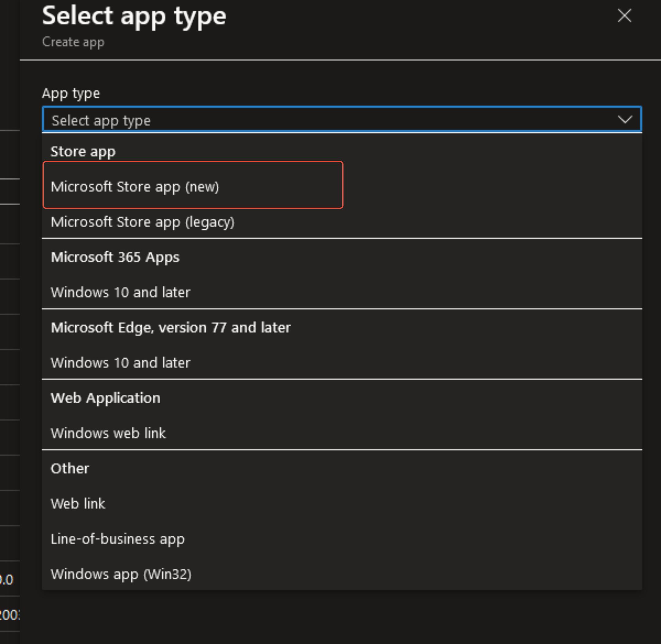Image resolution: width=661 pixels, height=644 pixels.
Task: Select Windows 10 and later under Microsoft Edge
Action: [x=121, y=363]
